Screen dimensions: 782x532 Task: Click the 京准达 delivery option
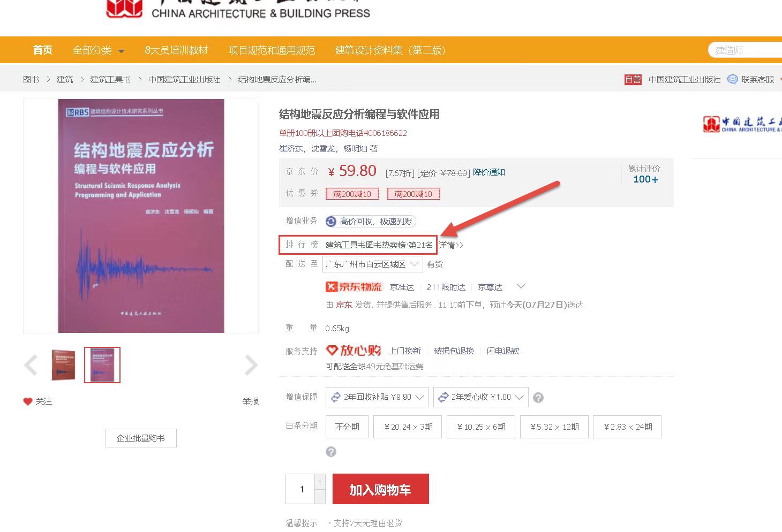(x=402, y=287)
